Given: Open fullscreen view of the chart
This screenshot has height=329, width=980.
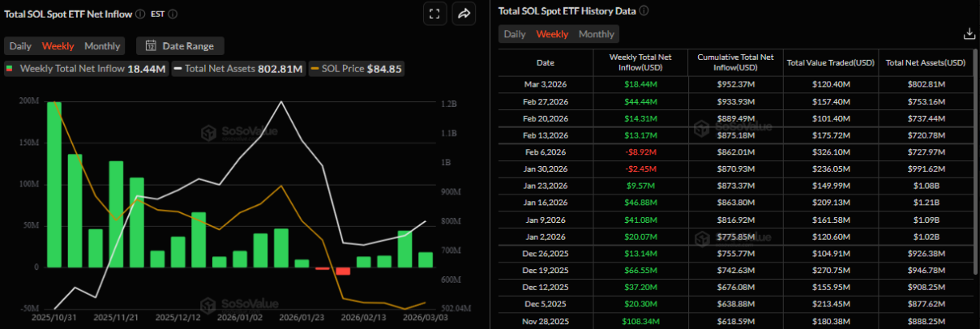Looking at the screenshot, I should tap(434, 14).
